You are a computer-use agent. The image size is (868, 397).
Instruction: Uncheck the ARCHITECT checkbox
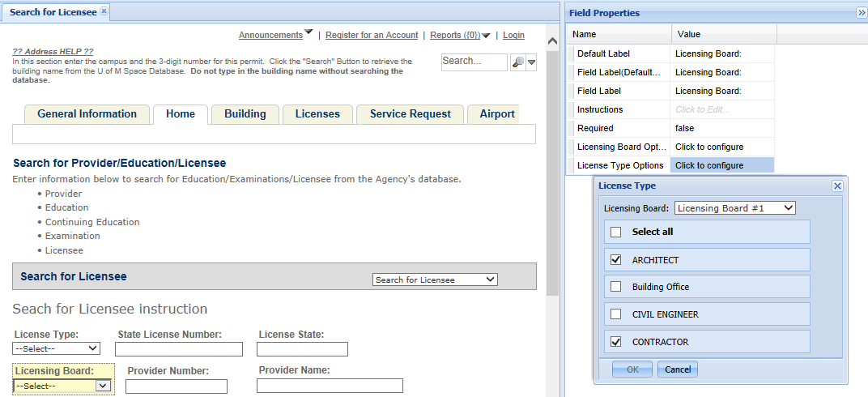pyautogui.click(x=616, y=260)
